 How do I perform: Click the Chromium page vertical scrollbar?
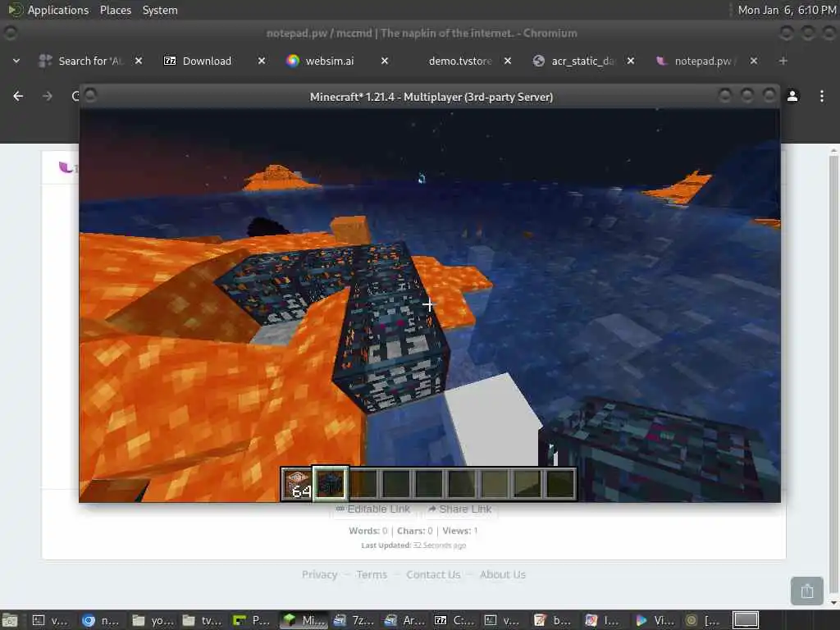pyautogui.click(x=833, y=375)
